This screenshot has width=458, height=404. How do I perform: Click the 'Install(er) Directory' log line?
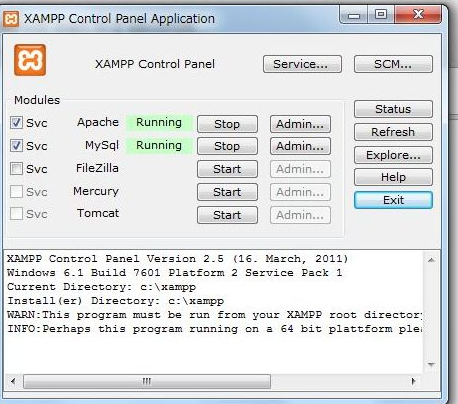(x=115, y=301)
